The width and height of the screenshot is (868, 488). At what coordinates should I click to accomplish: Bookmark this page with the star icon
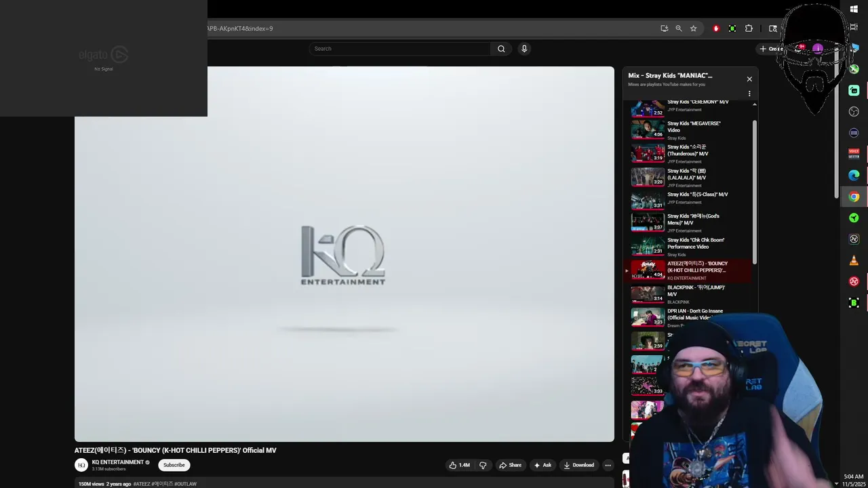coord(693,28)
